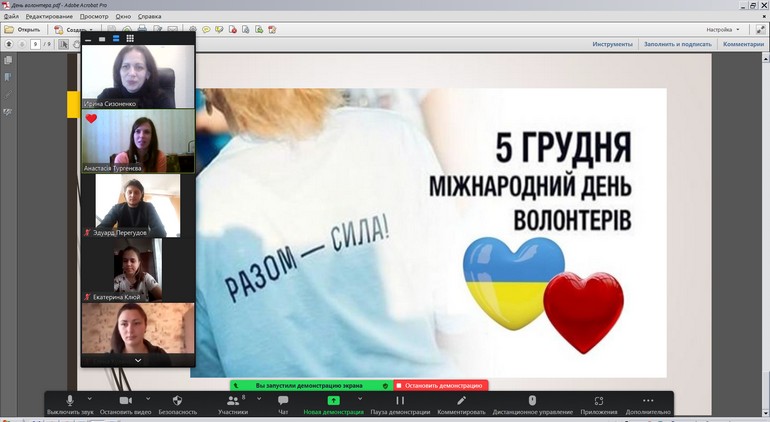
Task: Go to the next page arrow
Action: pyautogui.click(x=22, y=44)
